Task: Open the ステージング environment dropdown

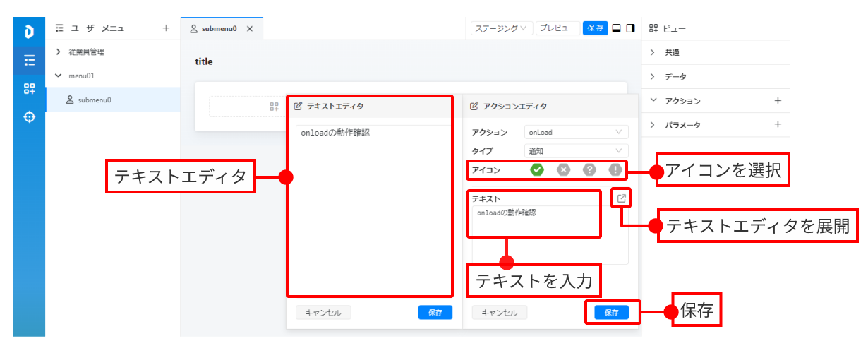Action: [x=502, y=28]
